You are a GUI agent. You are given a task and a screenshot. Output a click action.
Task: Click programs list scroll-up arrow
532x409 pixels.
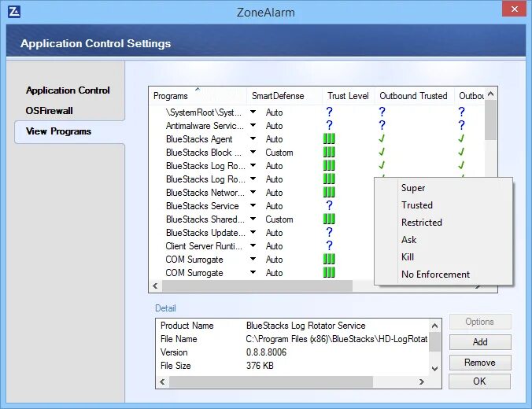(490, 94)
